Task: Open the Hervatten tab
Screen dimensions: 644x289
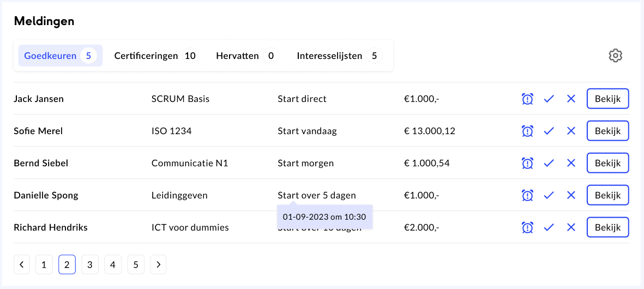Action: [x=247, y=56]
